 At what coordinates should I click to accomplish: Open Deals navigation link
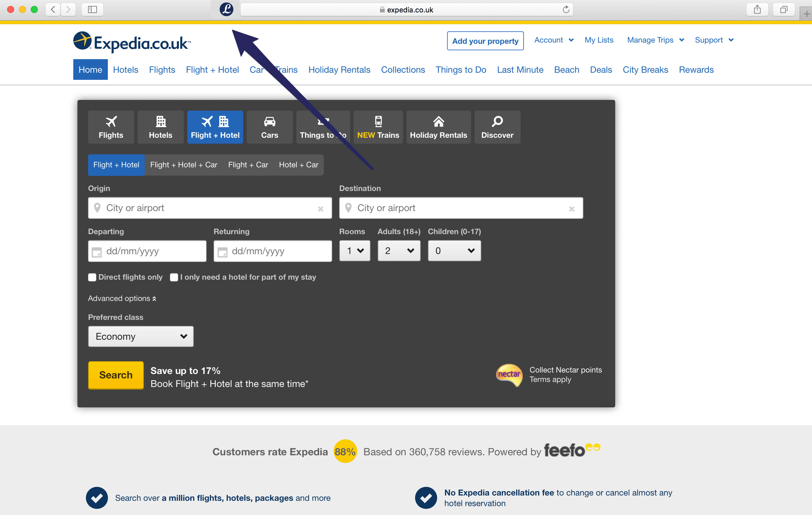(601, 69)
